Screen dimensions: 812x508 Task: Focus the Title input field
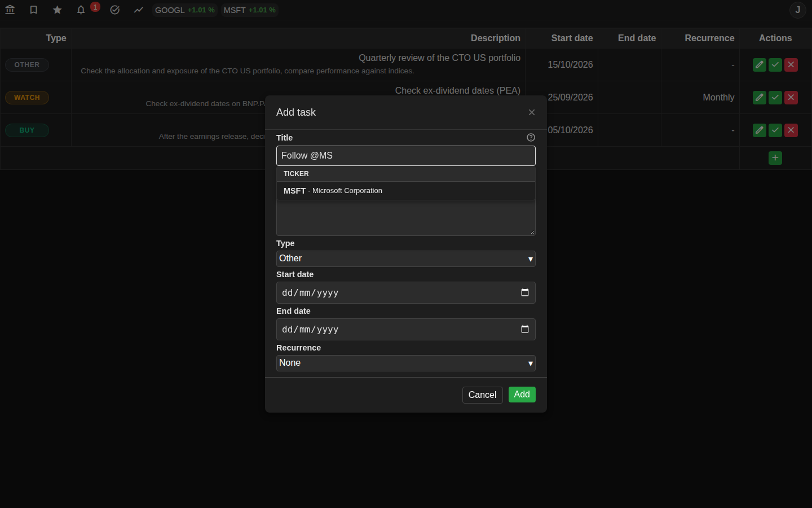tap(406, 156)
